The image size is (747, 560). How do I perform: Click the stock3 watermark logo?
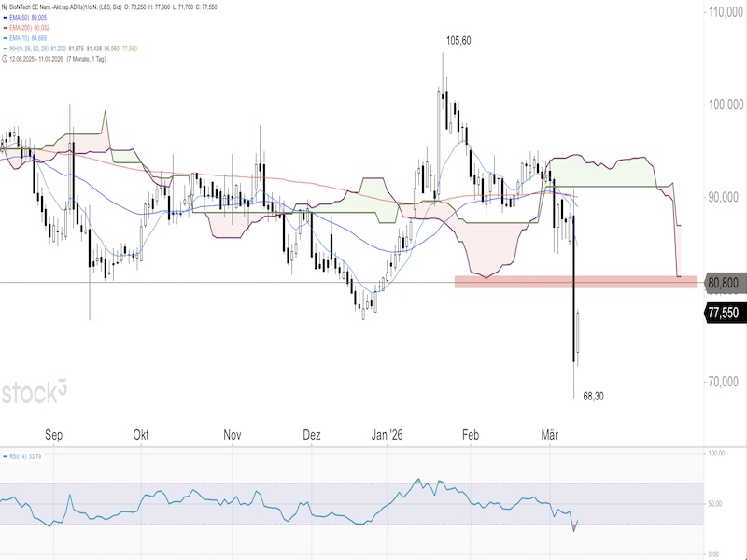[x=35, y=392]
